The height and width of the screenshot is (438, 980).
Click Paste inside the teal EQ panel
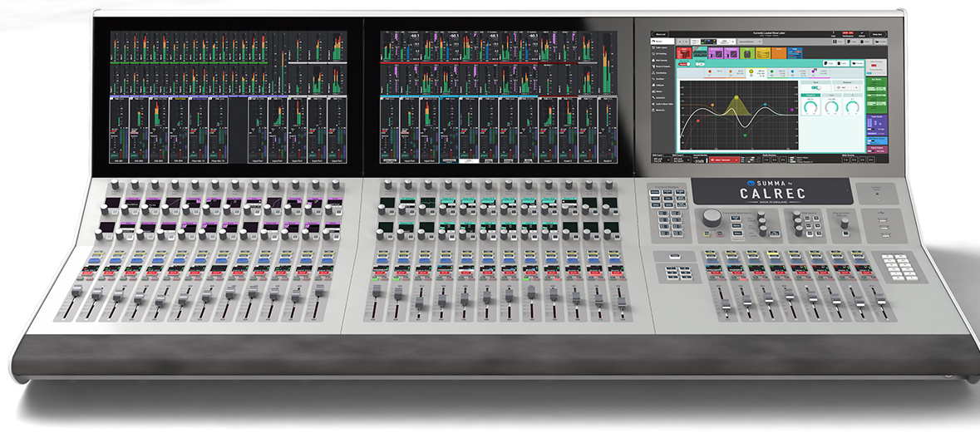tap(843, 63)
